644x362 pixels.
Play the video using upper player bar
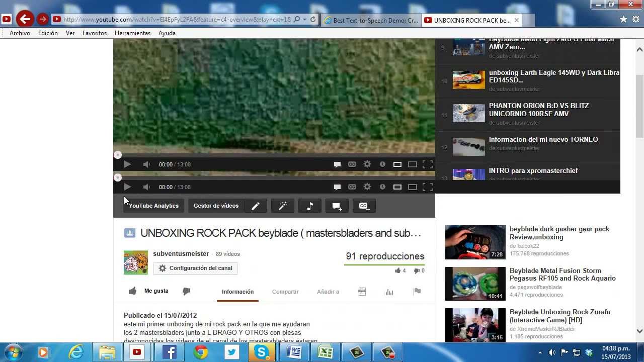127,164
